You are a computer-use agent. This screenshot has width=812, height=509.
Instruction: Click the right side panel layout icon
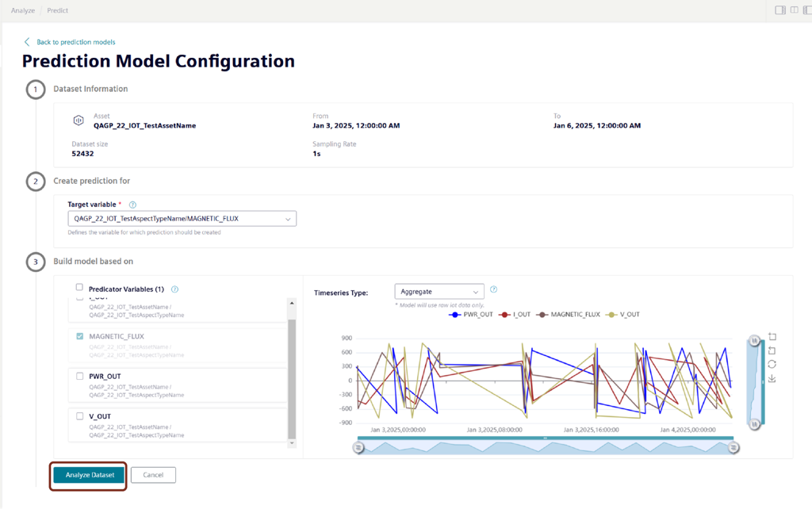point(780,10)
